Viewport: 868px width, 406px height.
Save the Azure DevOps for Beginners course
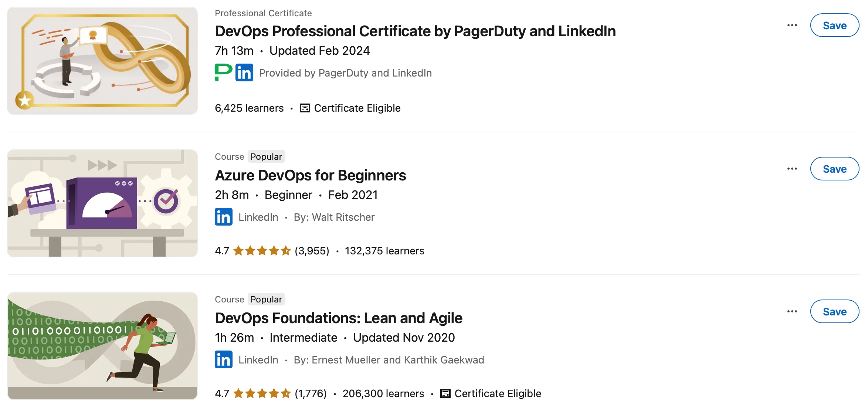tap(834, 169)
